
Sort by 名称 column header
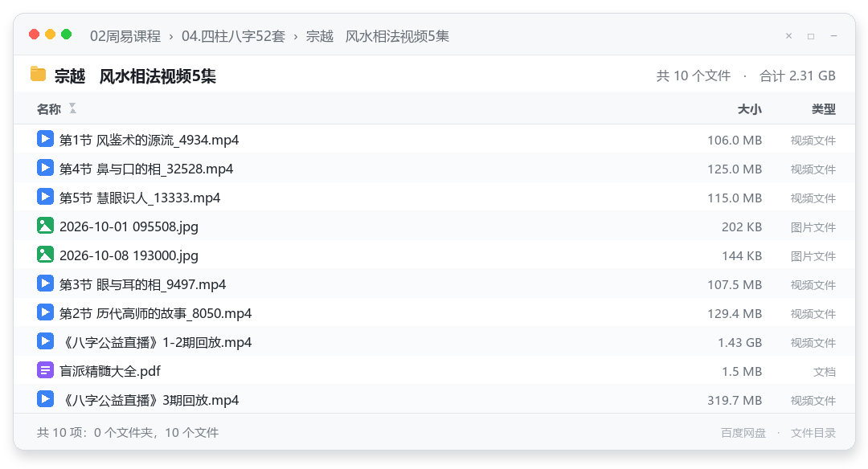(49, 109)
